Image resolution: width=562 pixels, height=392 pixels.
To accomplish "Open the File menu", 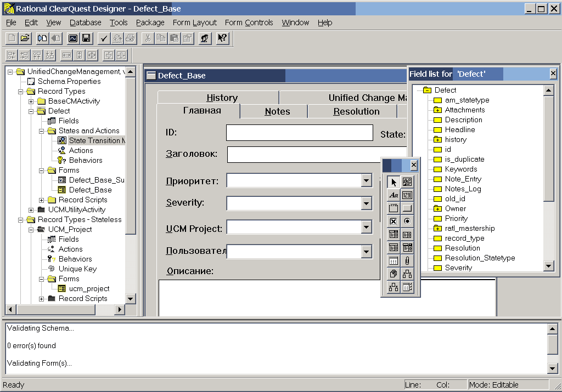I will (11, 22).
